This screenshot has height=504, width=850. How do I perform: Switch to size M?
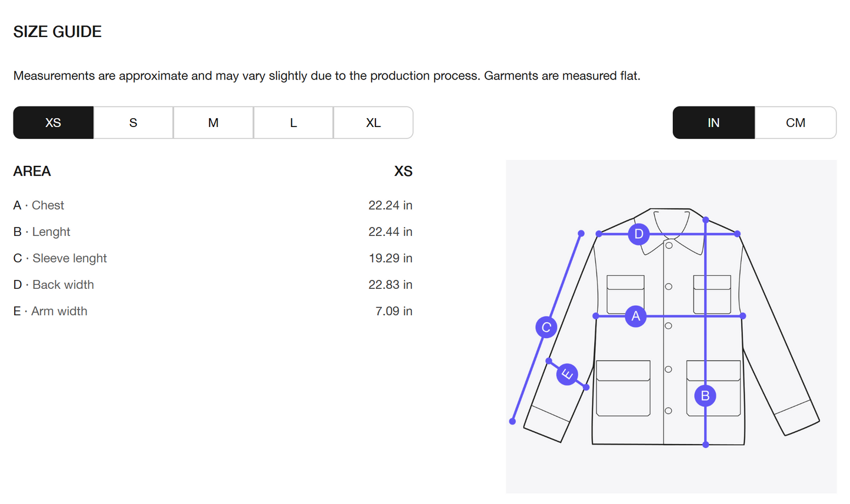point(213,122)
